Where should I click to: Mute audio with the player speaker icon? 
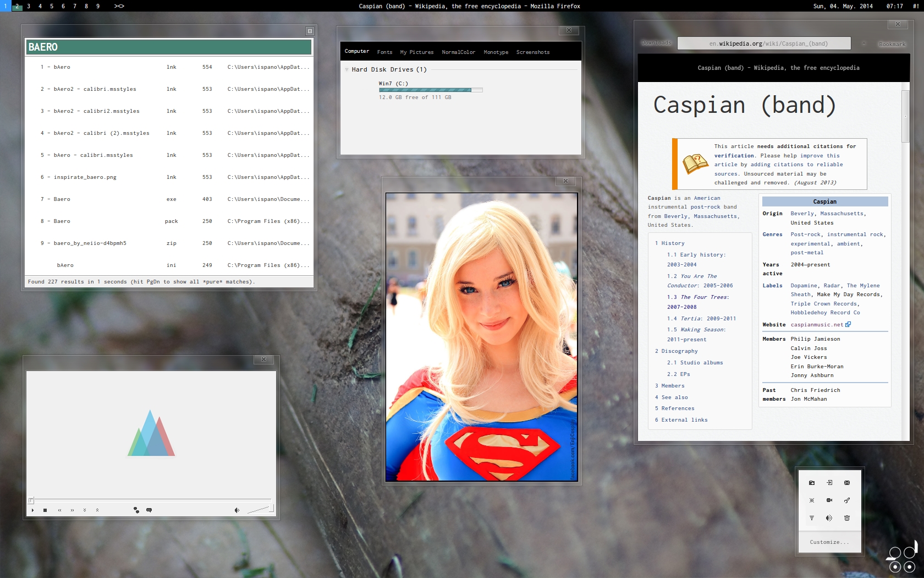(x=237, y=510)
